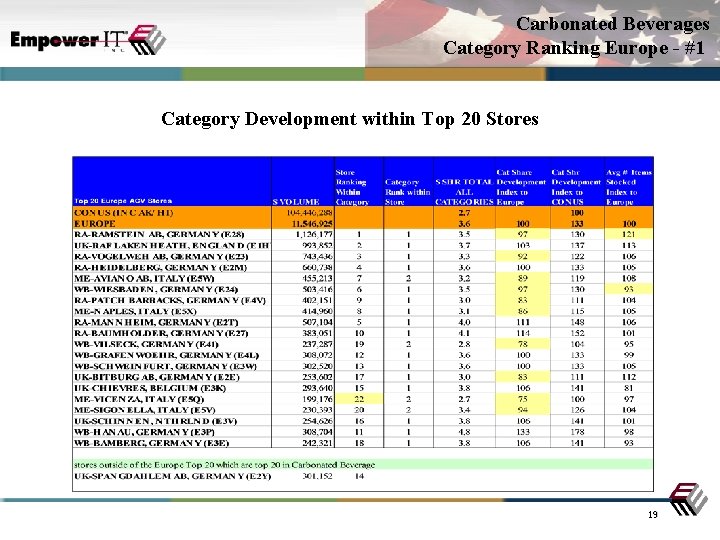This screenshot has width=720, height=540.
Task: Select 'ME-NAPLES, ITALY (E5X)' store name
Action: tap(135, 311)
